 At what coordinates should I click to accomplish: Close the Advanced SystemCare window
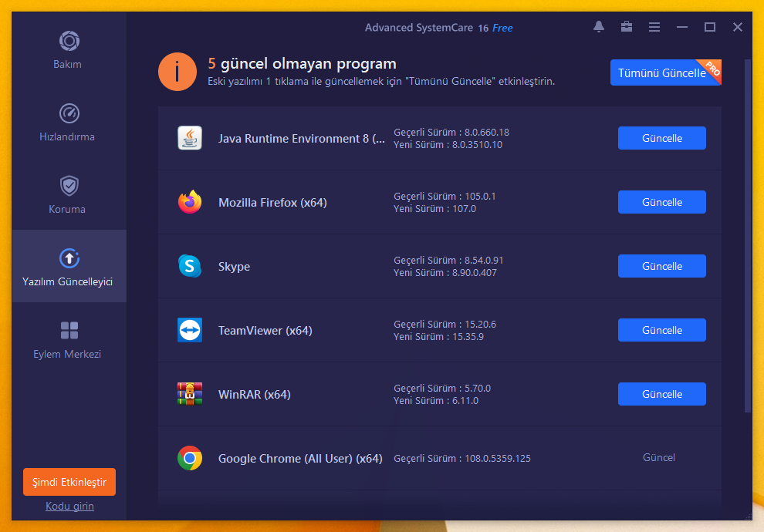click(738, 27)
